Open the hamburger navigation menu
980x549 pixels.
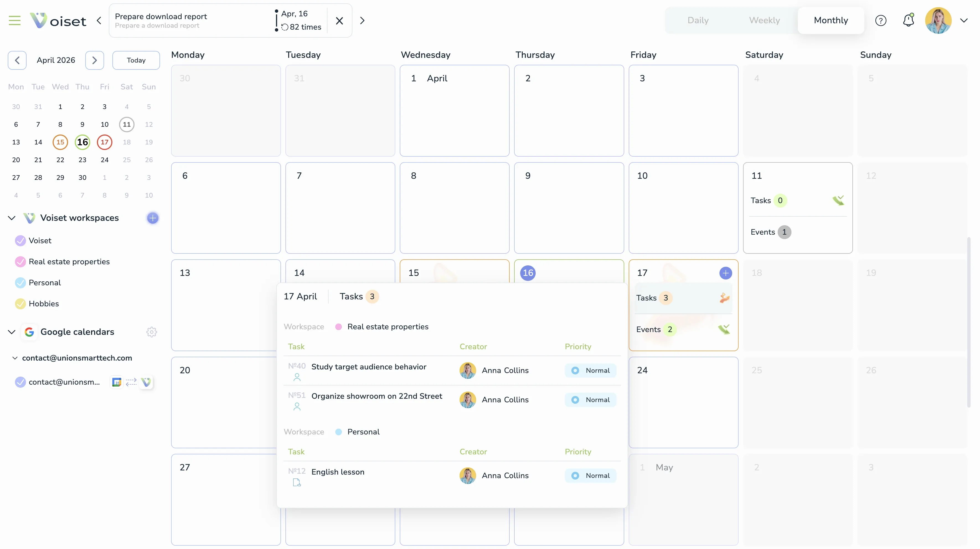tap(14, 20)
